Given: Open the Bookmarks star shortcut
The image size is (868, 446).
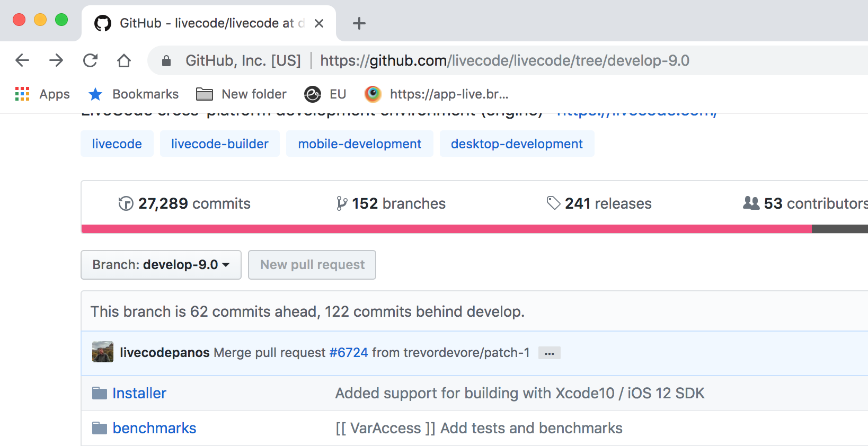Looking at the screenshot, I should coord(134,94).
